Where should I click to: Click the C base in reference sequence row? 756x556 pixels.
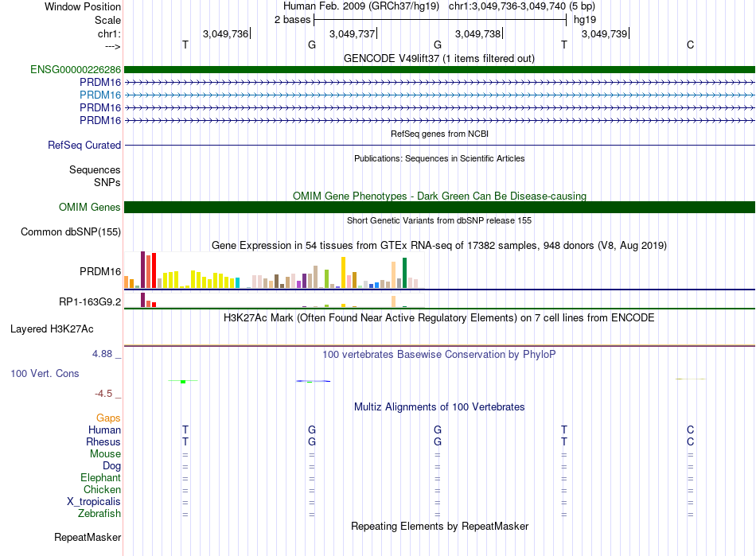(691, 45)
